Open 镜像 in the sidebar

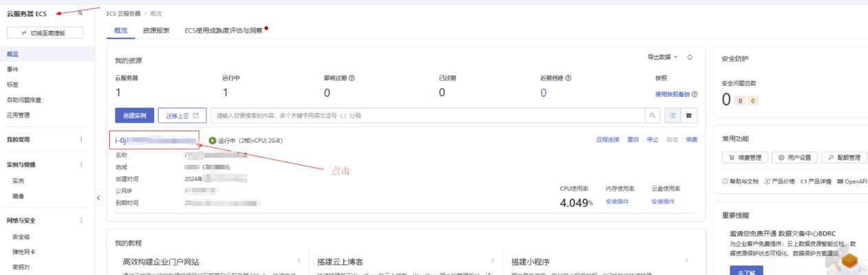pyautogui.click(x=19, y=196)
